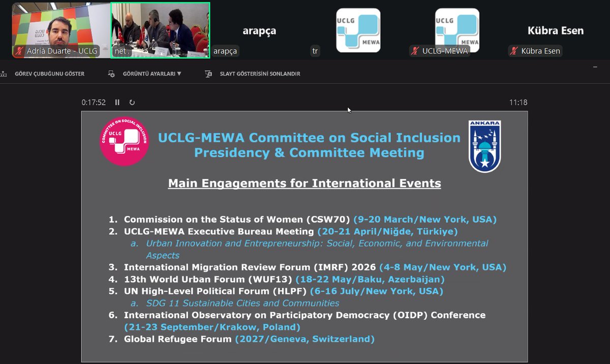Click the Görev Çubuğunu Göster icon
The height and width of the screenshot is (364, 610).
coord(4,74)
